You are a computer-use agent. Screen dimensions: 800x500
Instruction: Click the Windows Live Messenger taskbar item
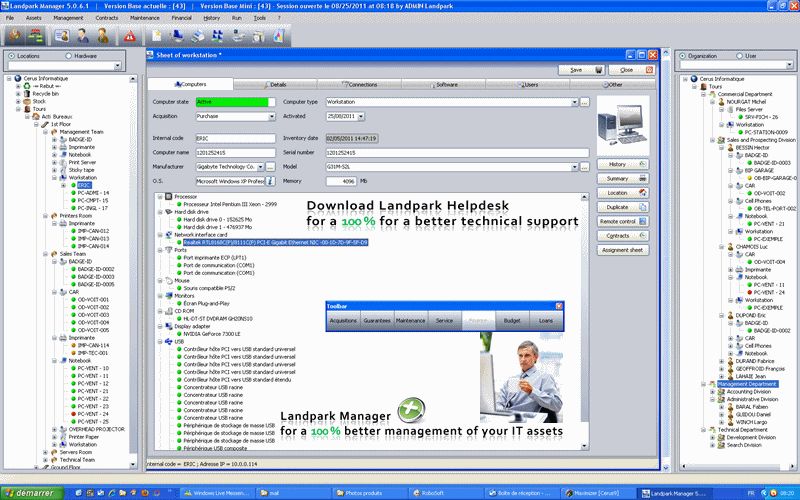216,493
